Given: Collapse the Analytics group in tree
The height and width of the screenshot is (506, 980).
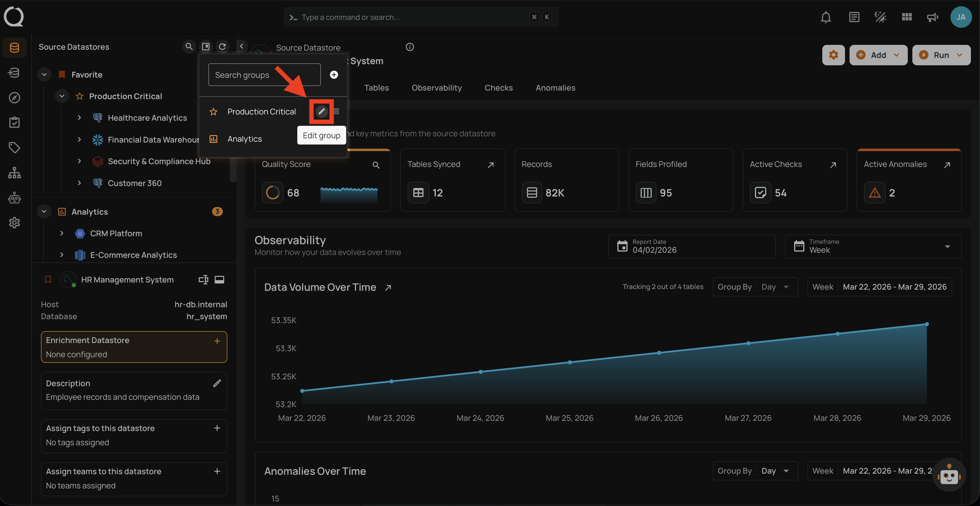Looking at the screenshot, I should point(44,211).
